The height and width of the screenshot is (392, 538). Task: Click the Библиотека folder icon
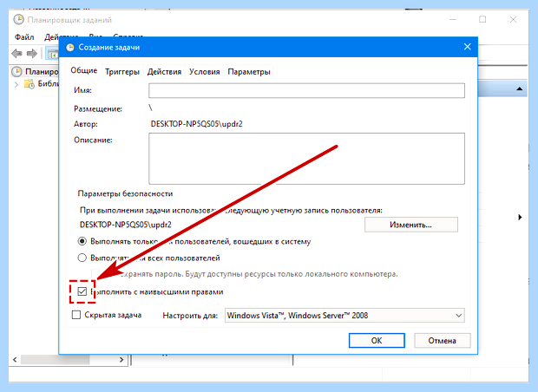coord(30,83)
